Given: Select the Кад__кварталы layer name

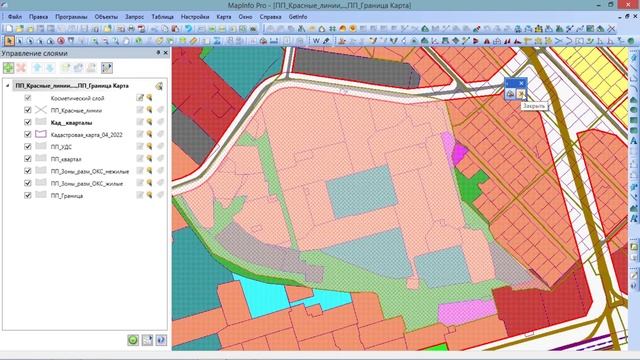Looking at the screenshot, I should [x=71, y=122].
